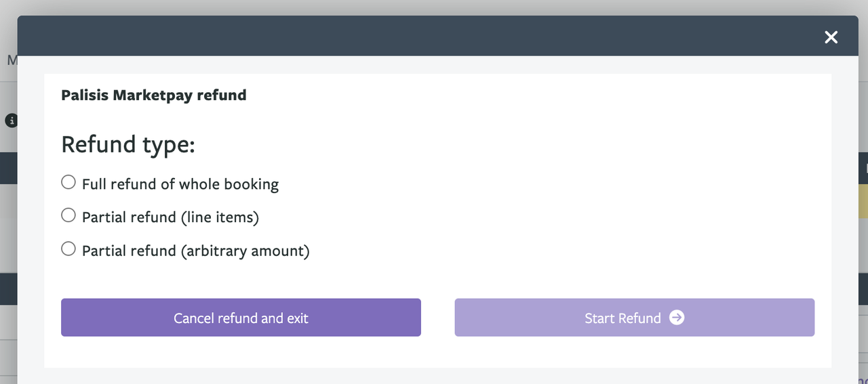This screenshot has width=868, height=384.
Task: Click the 'Refund type:' heading
Action: [128, 145]
